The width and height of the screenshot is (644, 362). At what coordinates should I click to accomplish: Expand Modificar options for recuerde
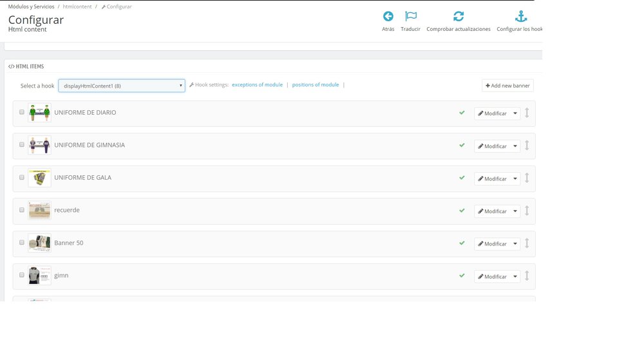(x=515, y=211)
